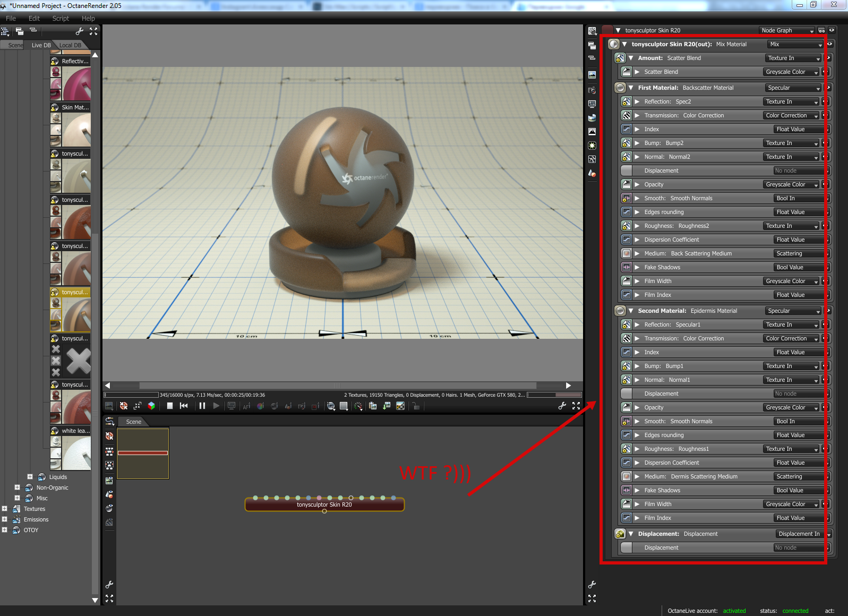This screenshot has width=848, height=616.
Task: Click the cylinder environment icon in inspector sidebar
Action: click(592, 118)
